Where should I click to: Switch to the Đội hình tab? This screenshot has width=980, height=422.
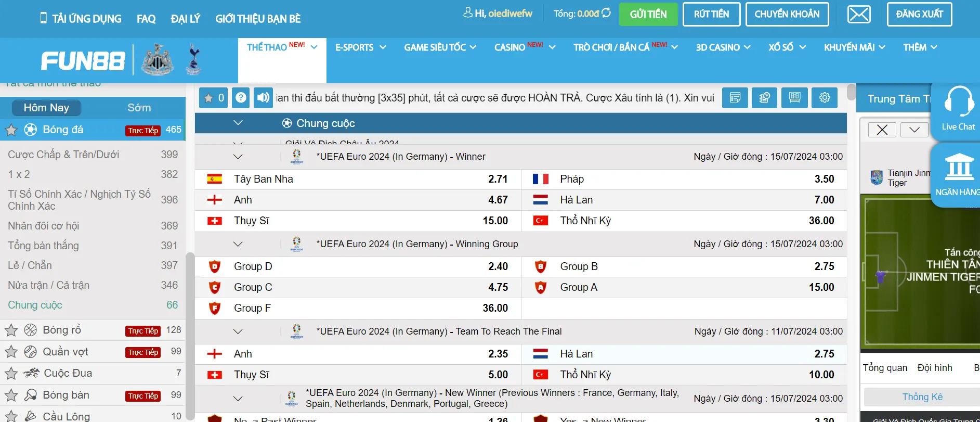click(935, 368)
